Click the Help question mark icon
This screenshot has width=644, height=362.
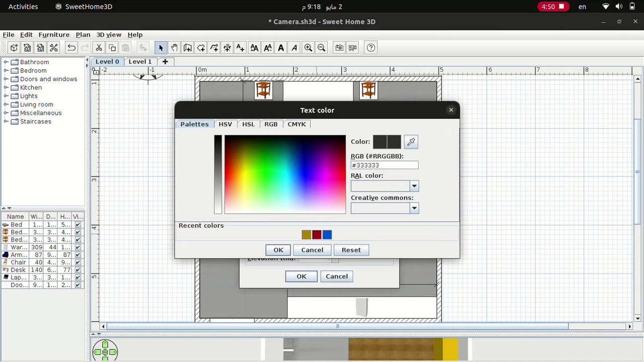click(x=371, y=48)
